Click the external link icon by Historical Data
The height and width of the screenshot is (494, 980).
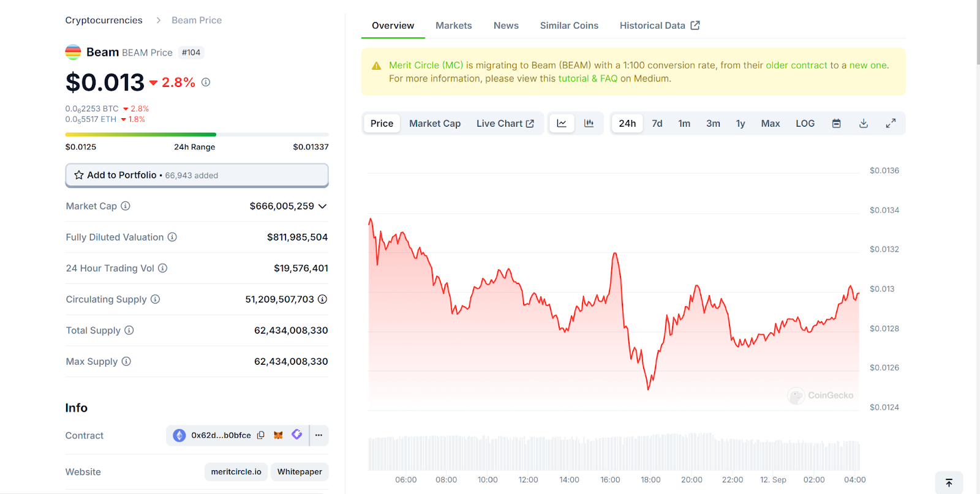(x=695, y=25)
